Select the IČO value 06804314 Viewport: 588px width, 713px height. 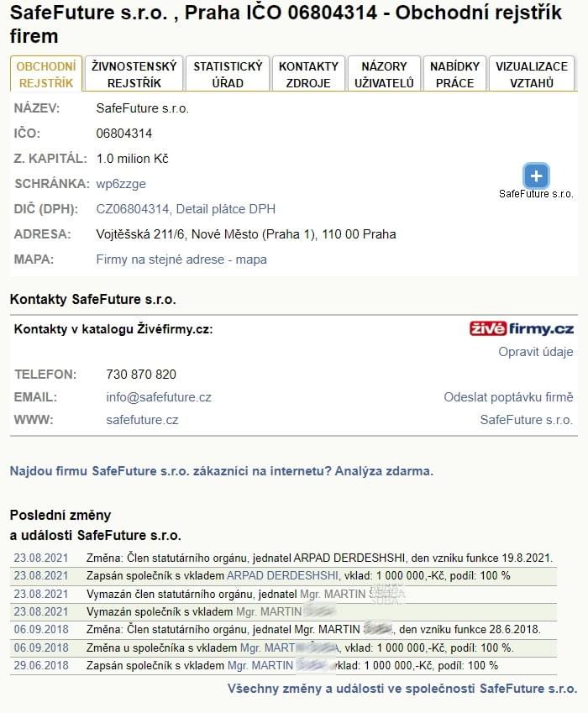tap(124, 134)
